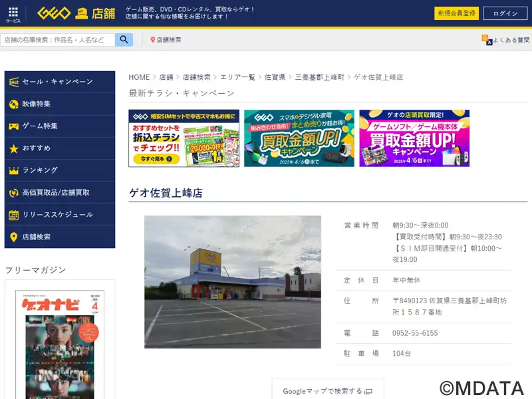
Task: Click the 店舗検索 pin icon in the top bar
Action: [153, 40]
